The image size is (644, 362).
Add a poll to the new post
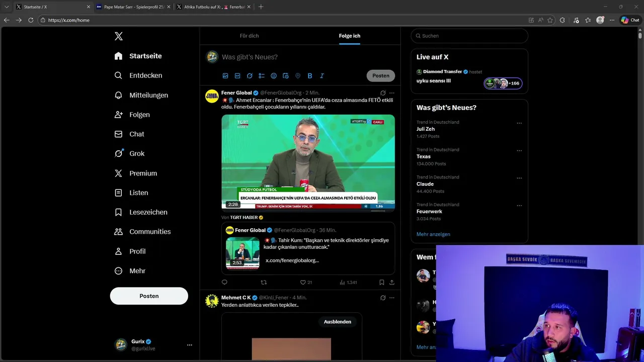pyautogui.click(x=262, y=76)
